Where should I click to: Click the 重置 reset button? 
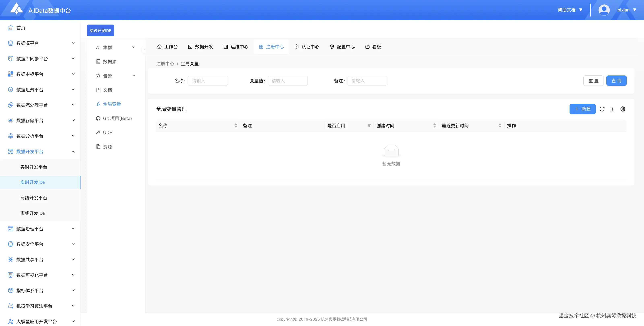[593, 80]
